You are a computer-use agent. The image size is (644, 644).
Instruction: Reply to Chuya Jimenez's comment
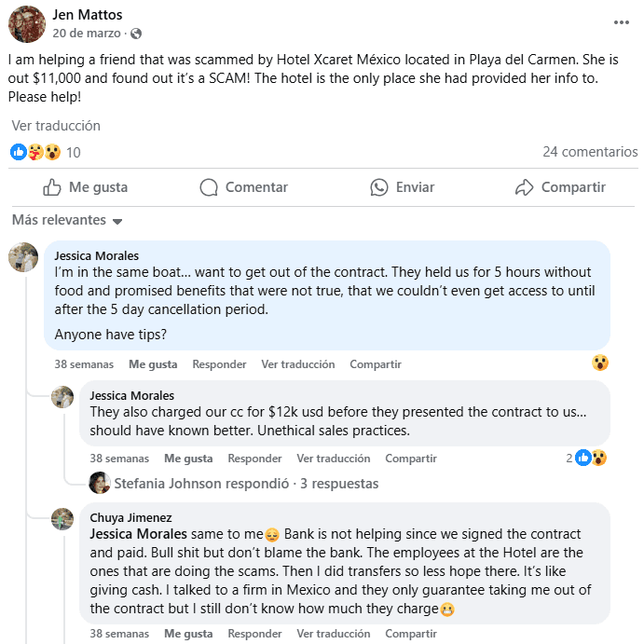tap(254, 634)
